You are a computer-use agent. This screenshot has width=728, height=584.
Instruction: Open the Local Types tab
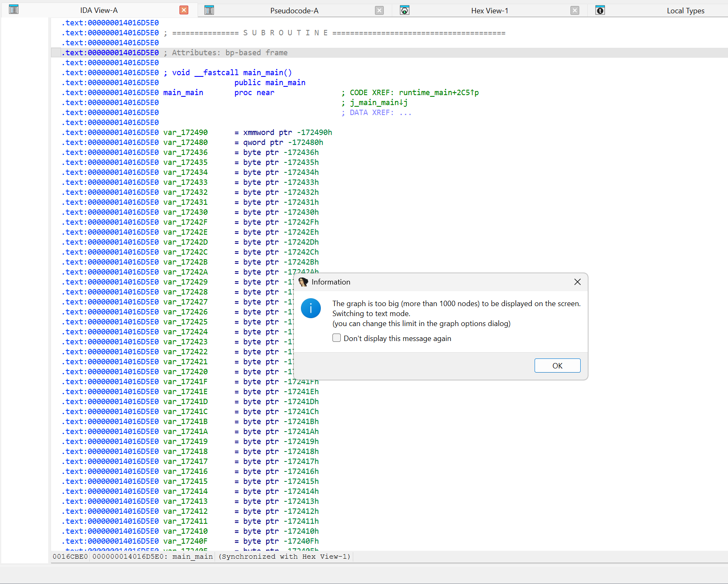click(686, 11)
